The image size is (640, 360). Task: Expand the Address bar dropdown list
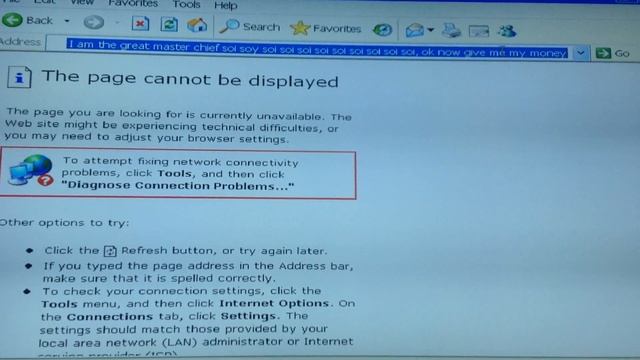(x=580, y=53)
